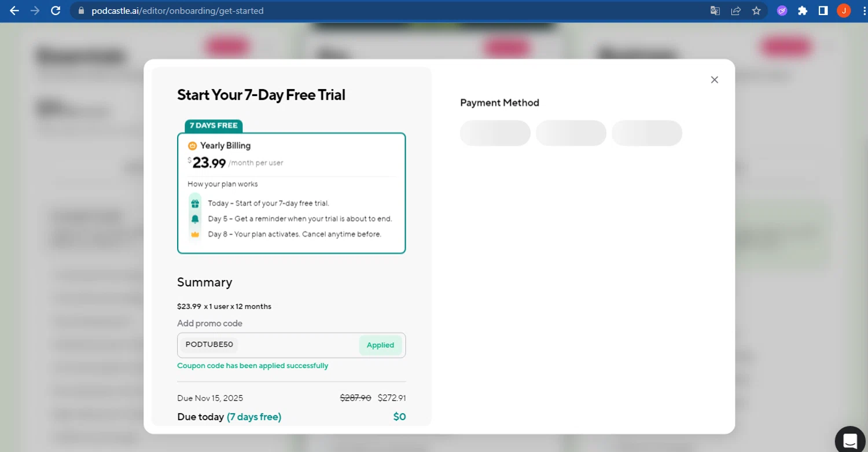The height and width of the screenshot is (452, 868).
Task: Click 'Day 5 – Get a reminder' line
Action: [x=300, y=219]
